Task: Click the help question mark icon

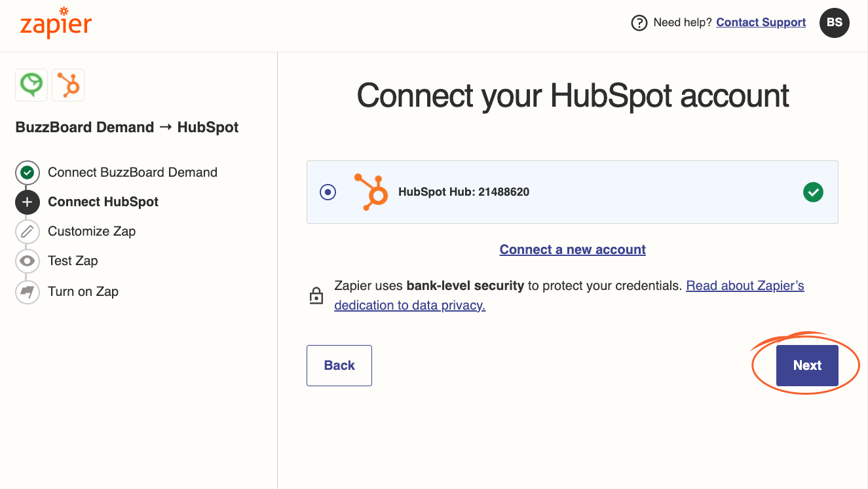Action: [x=639, y=23]
